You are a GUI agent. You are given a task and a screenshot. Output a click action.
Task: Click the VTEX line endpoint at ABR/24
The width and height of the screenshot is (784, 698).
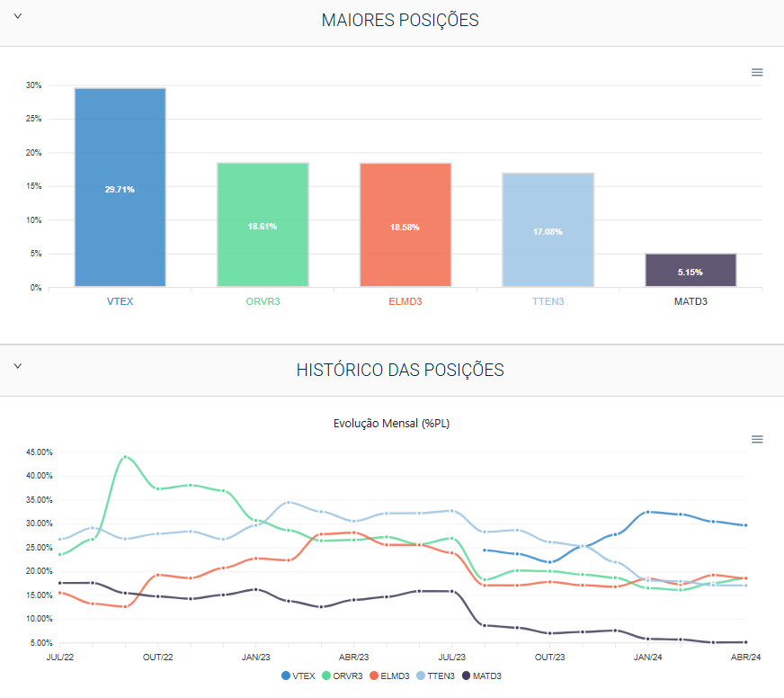745,525
